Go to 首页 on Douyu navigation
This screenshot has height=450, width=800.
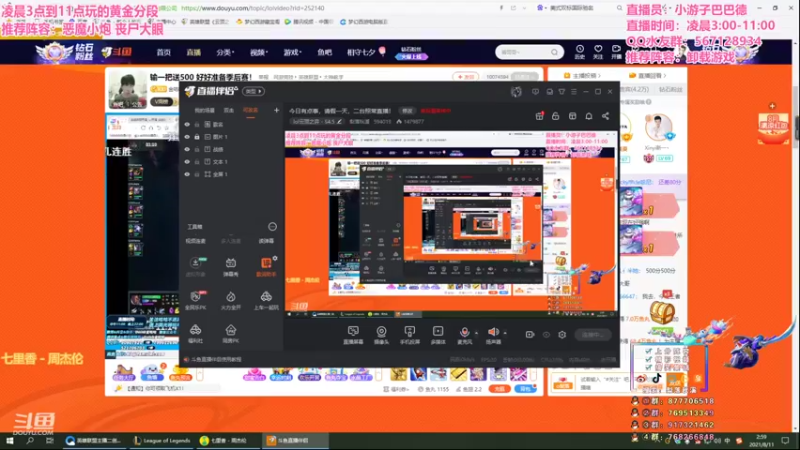coord(164,52)
